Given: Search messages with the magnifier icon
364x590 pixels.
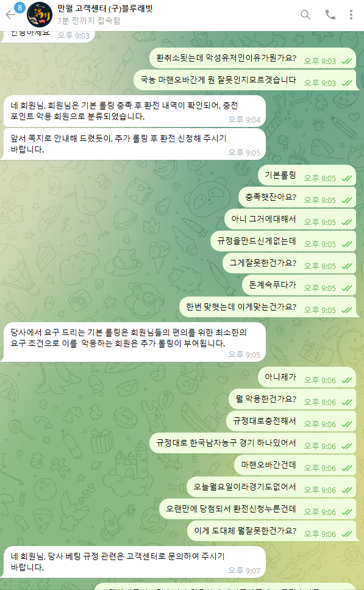Looking at the screenshot, I should click(x=305, y=15).
